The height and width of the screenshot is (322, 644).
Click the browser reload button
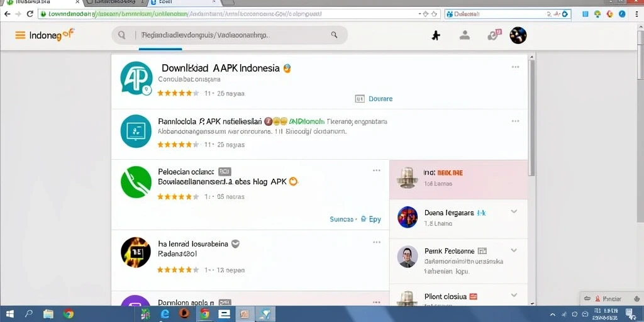30,14
